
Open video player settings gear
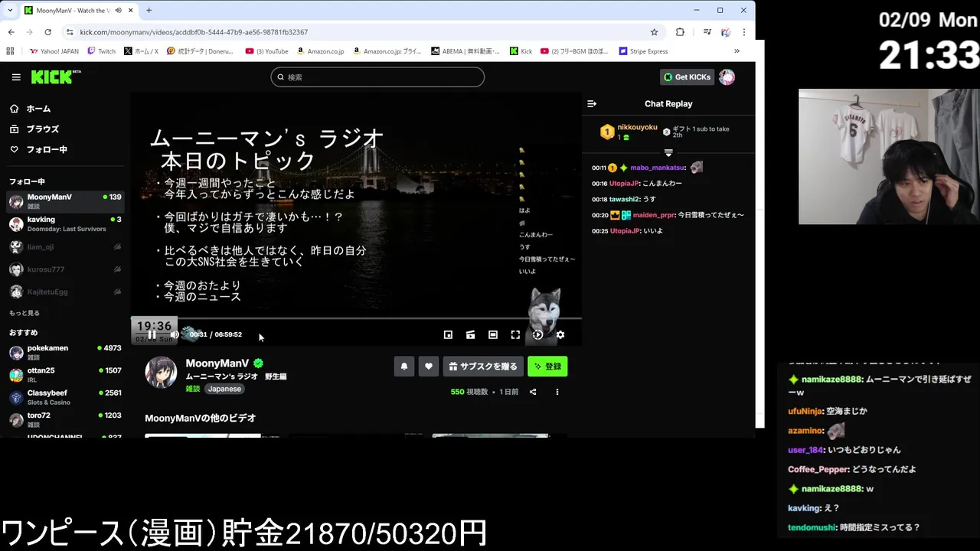click(560, 334)
